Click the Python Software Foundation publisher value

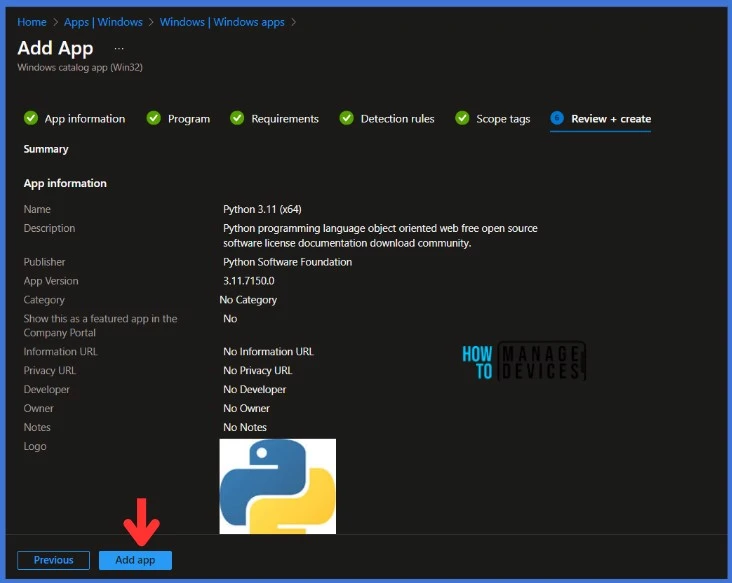(x=288, y=262)
